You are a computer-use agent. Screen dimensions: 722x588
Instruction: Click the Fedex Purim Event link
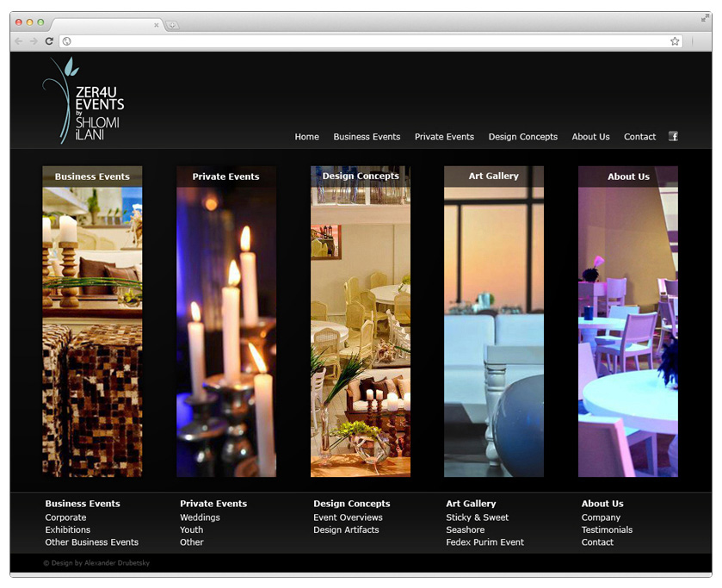click(484, 542)
